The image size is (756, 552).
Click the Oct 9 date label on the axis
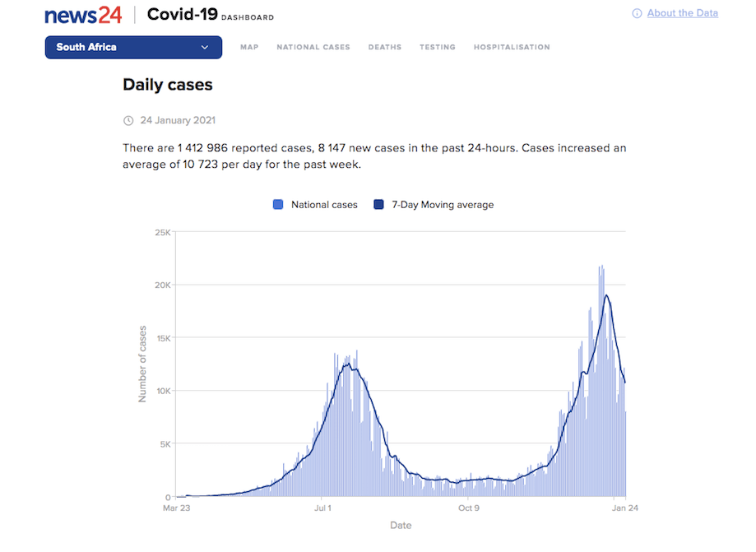[467, 508]
